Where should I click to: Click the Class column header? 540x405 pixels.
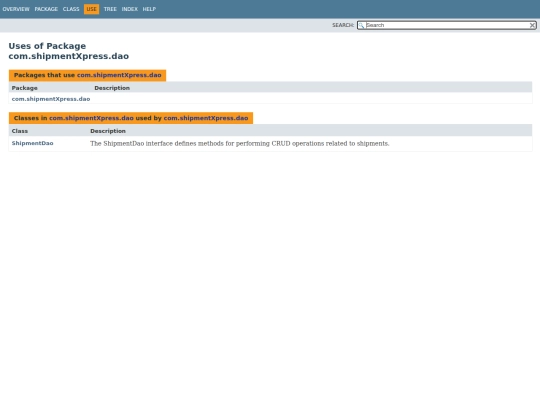pyautogui.click(x=20, y=131)
